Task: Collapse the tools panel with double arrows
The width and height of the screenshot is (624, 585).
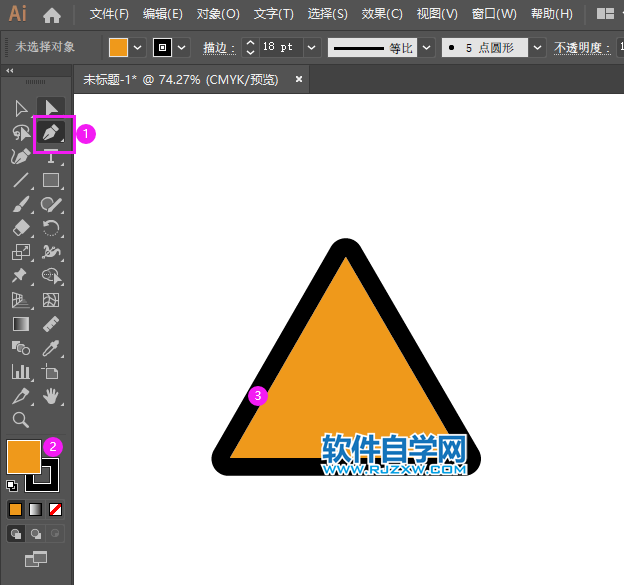Action: [x=10, y=70]
